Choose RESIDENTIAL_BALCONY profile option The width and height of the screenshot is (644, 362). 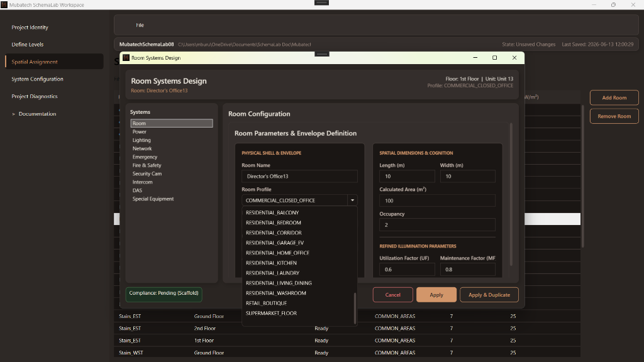click(298, 212)
